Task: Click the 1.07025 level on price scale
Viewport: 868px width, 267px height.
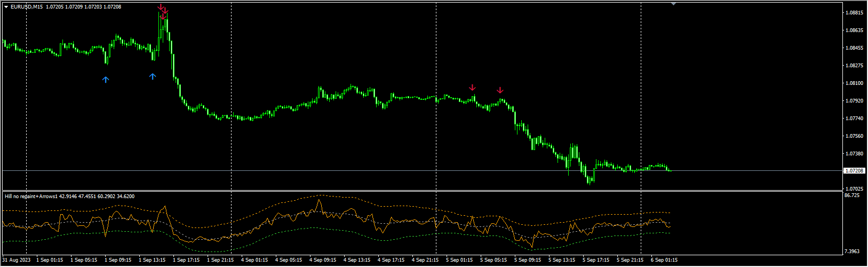Action: coord(855,189)
